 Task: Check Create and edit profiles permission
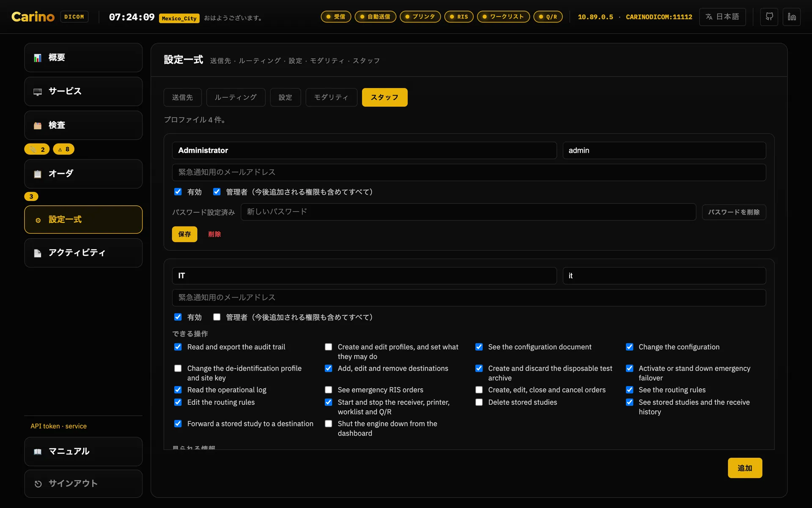point(329,347)
